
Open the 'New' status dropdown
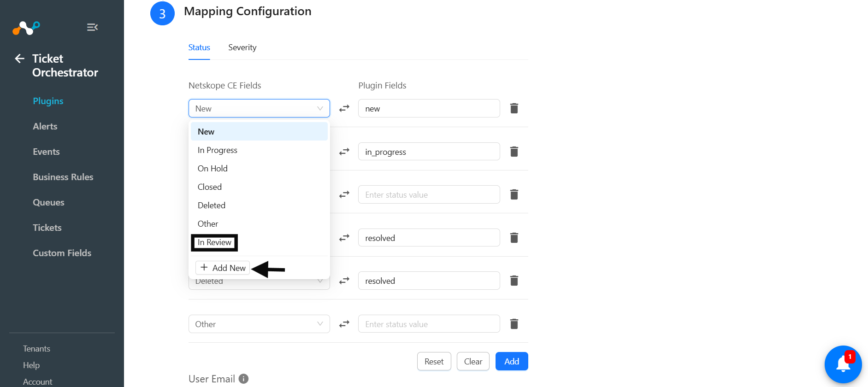pyautogui.click(x=259, y=108)
